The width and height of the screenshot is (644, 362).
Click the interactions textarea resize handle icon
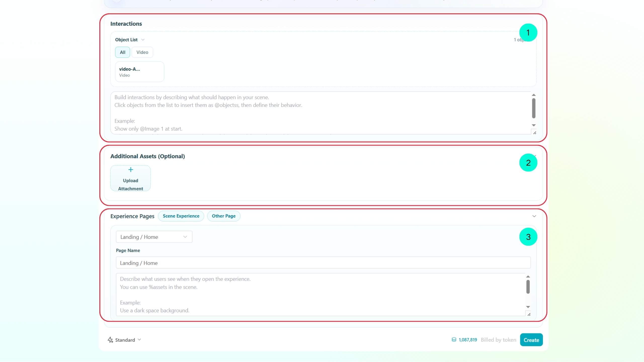535,132
